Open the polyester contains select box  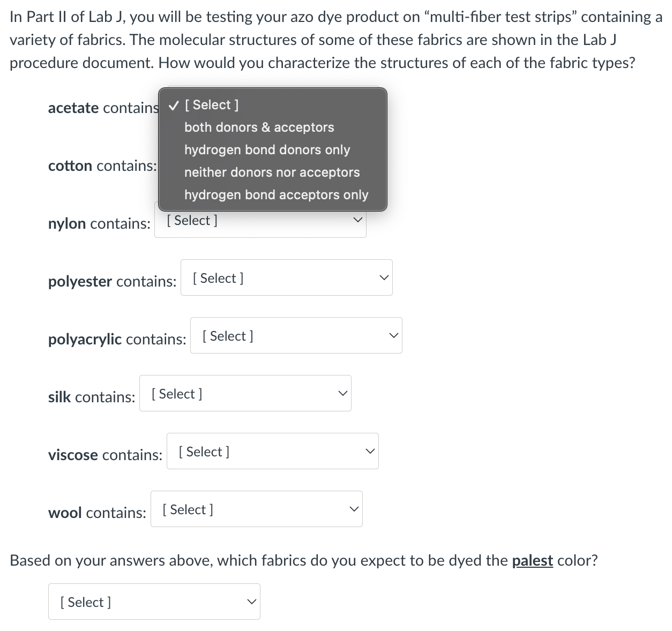286,278
